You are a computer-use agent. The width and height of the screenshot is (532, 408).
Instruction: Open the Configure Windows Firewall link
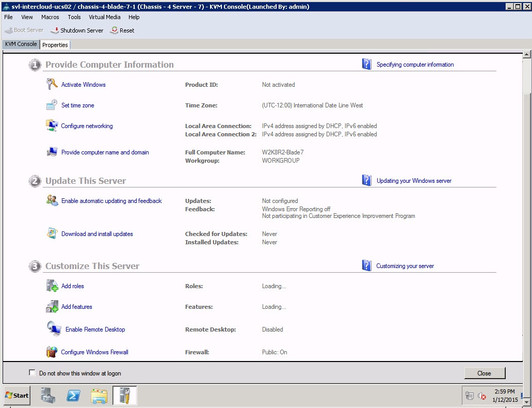pyautogui.click(x=94, y=352)
